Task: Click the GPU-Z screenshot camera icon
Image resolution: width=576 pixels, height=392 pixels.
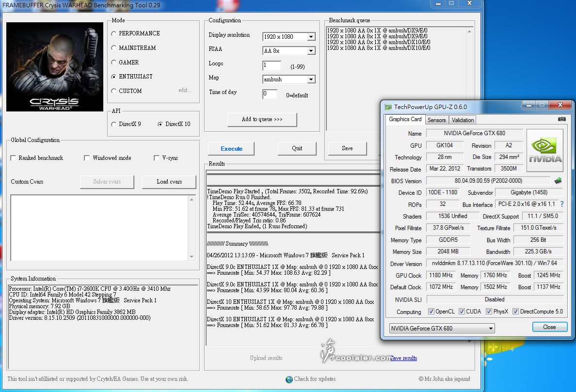Action: (561, 119)
